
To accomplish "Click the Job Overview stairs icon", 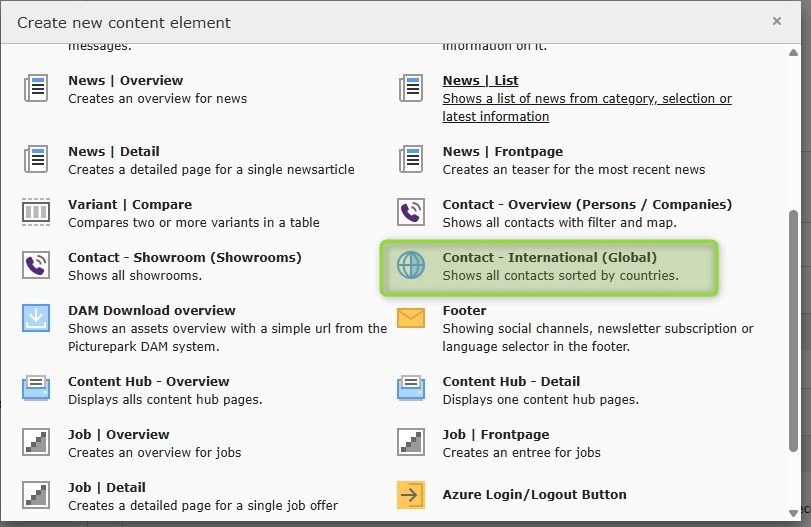I will point(36,442).
